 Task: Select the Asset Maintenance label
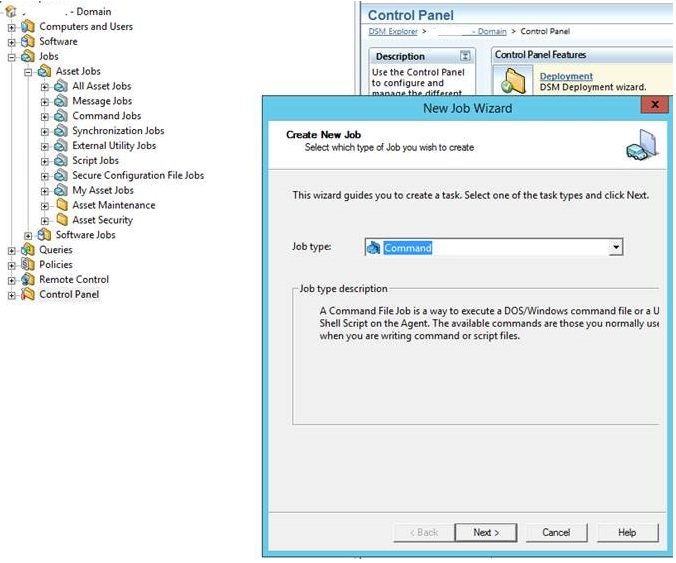114,205
